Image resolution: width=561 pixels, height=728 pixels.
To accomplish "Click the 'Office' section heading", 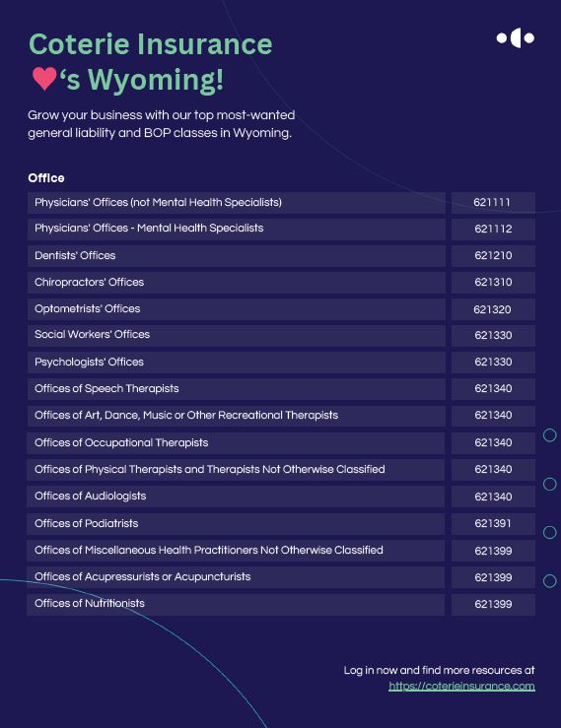I will (46, 178).
